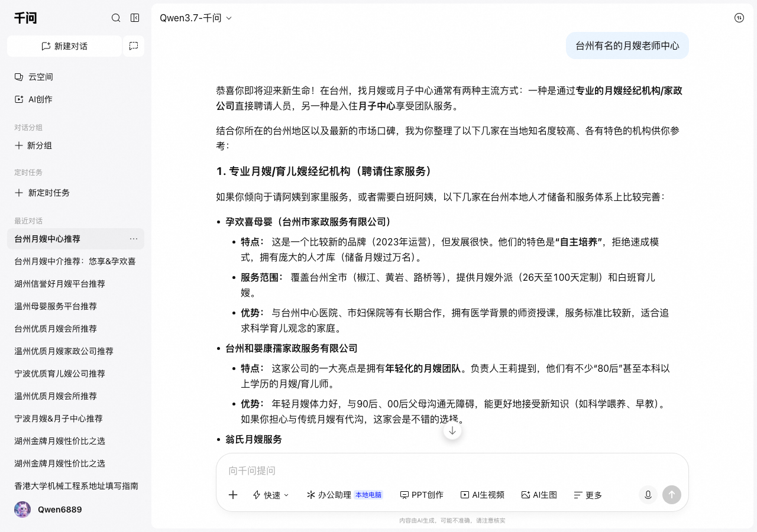Select AI生视频 tool
The image size is (757, 532).
click(483, 495)
